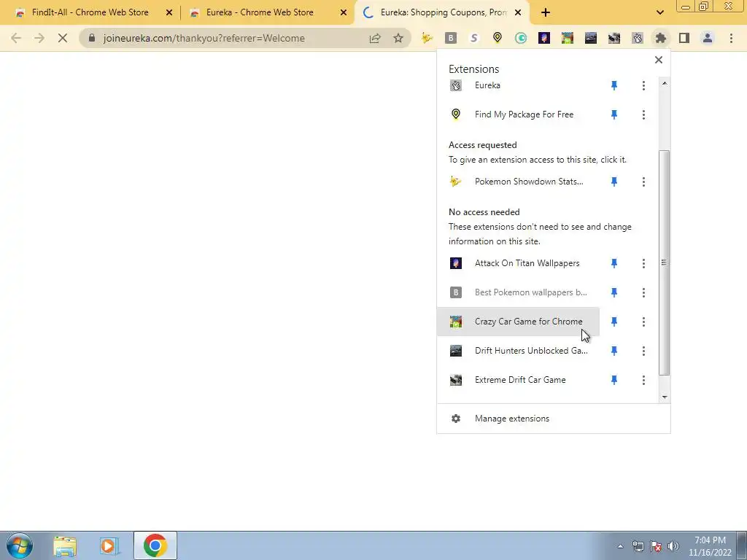Switch to Eureka Chrome Web Store tab
Screen dimensions: 747x560
[x=260, y=12]
